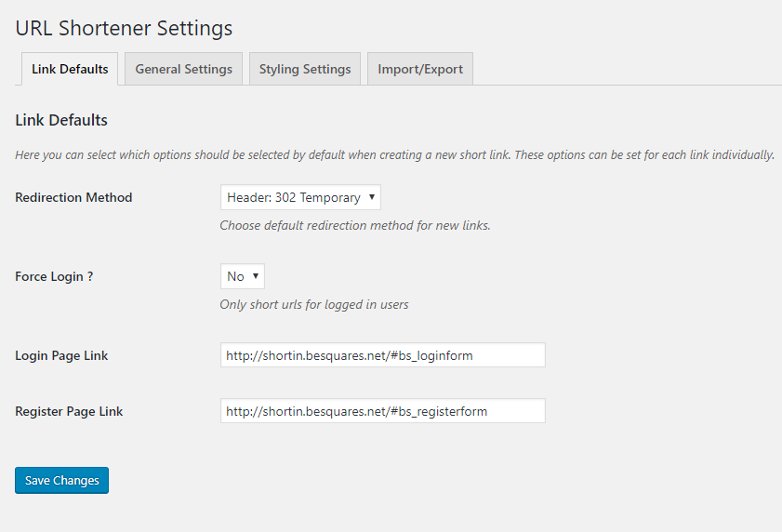This screenshot has height=532, width=782.
Task: Click the arrow beside Header: 302 Temporary
Action: click(372, 197)
